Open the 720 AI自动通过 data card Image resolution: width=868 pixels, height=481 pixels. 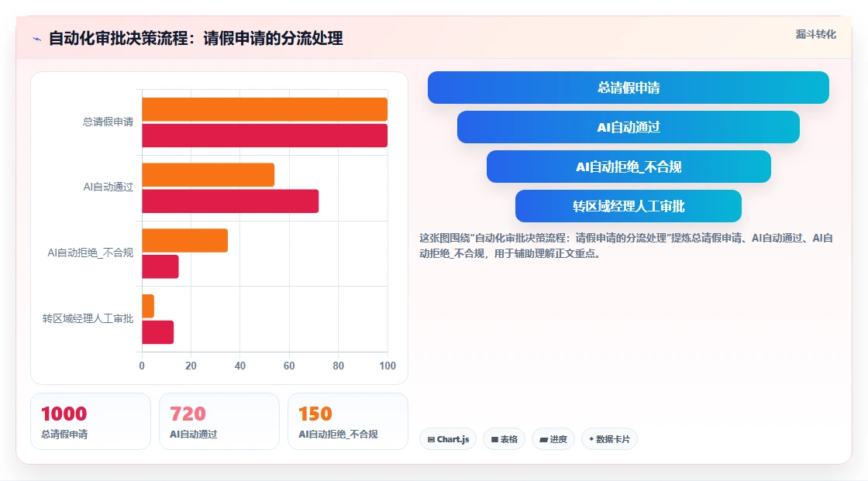coord(219,421)
